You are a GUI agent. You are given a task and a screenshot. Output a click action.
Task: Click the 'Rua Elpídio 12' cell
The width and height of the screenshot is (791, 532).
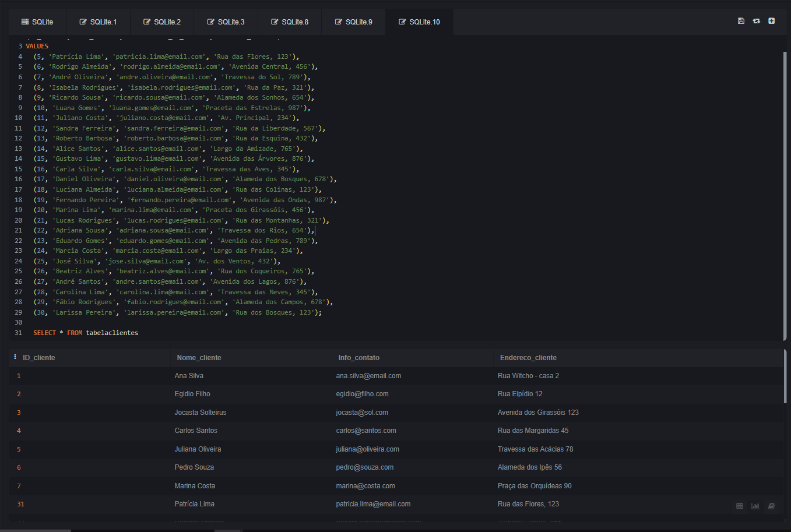click(x=520, y=394)
